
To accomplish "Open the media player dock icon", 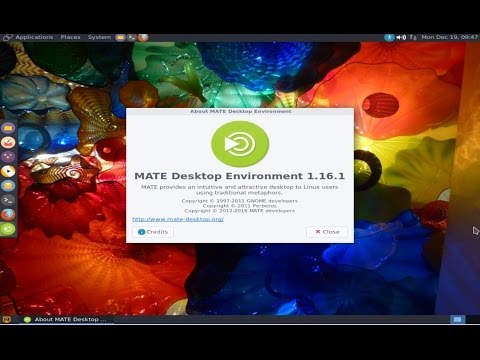I will click(8, 171).
